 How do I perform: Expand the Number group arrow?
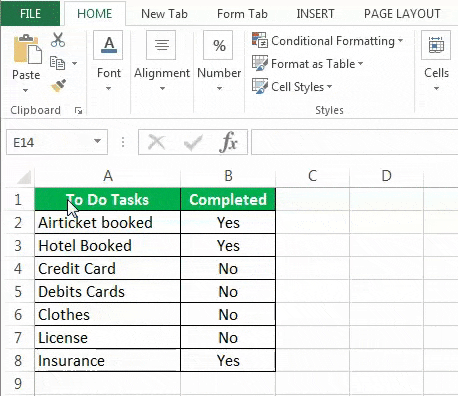219,88
